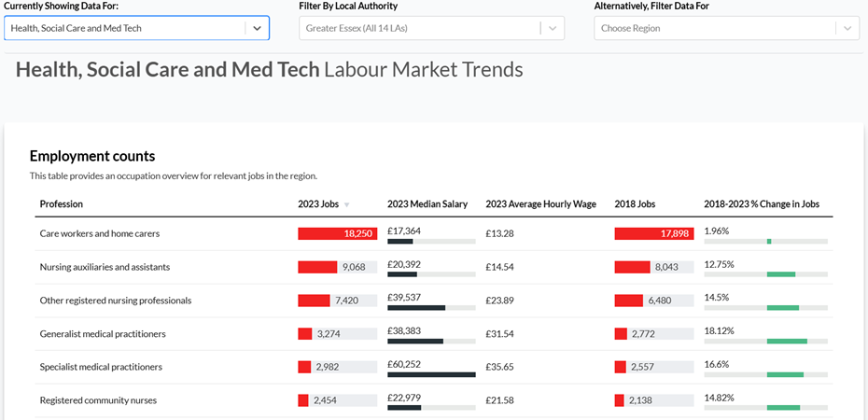Click the Care workers 18,250 red bar

337,233
